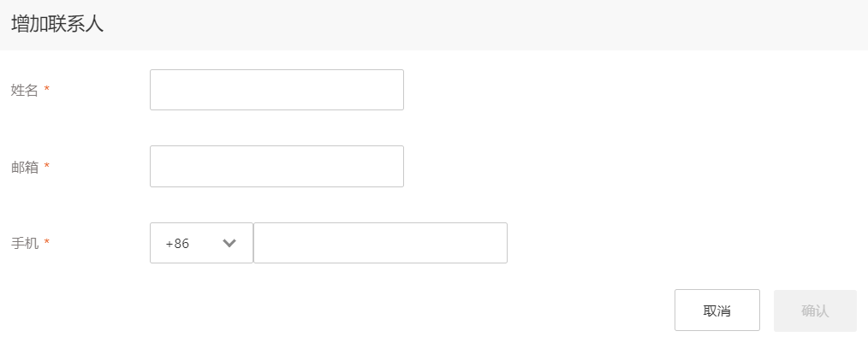Select the +86 text in code selector

pyautogui.click(x=177, y=244)
